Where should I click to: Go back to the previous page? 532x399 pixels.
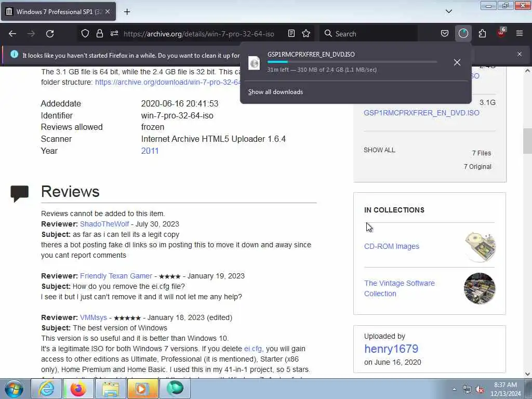coord(12,34)
